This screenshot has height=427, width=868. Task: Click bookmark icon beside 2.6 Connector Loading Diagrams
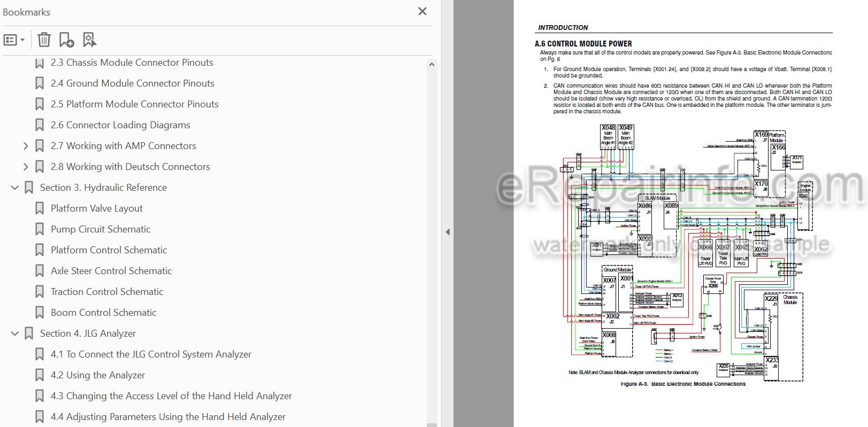39,126
